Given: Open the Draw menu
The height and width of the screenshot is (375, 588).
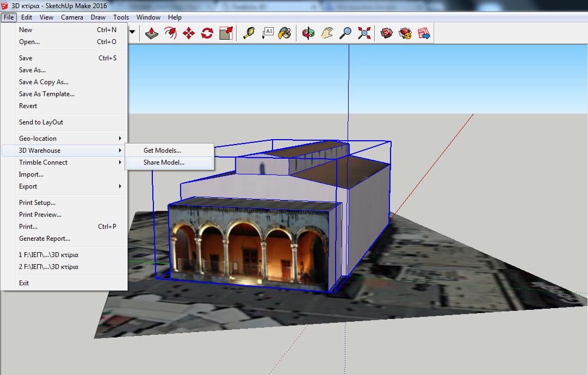Looking at the screenshot, I should pos(98,17).
